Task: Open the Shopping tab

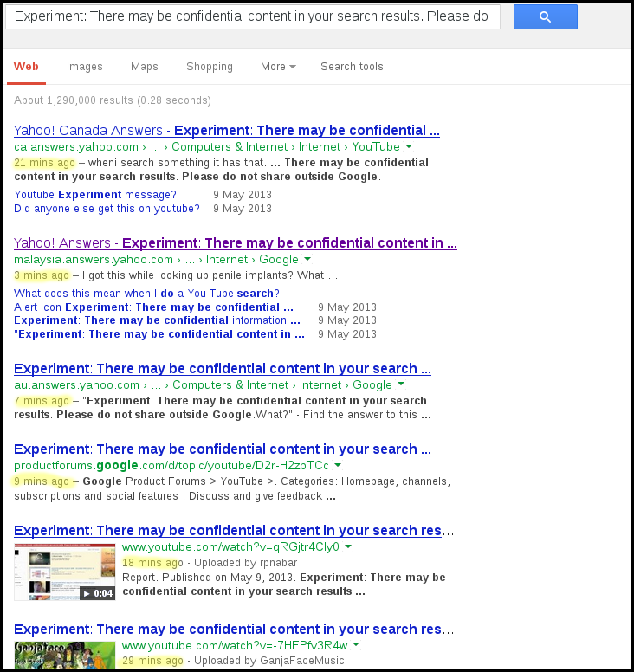Action: (210, 67)
